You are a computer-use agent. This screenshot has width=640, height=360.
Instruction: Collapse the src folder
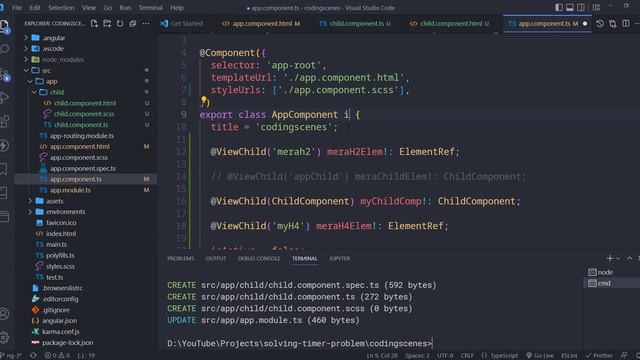[46, 70]
